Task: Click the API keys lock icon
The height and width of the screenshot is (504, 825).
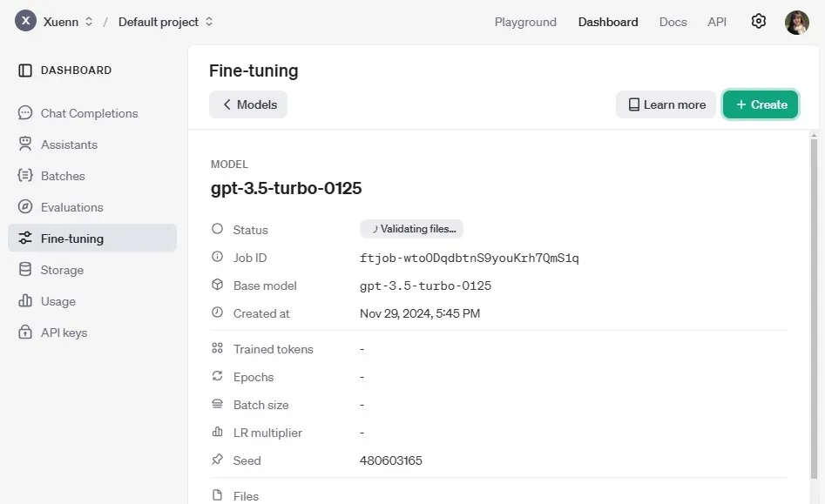Action: (x=24, y=333)
